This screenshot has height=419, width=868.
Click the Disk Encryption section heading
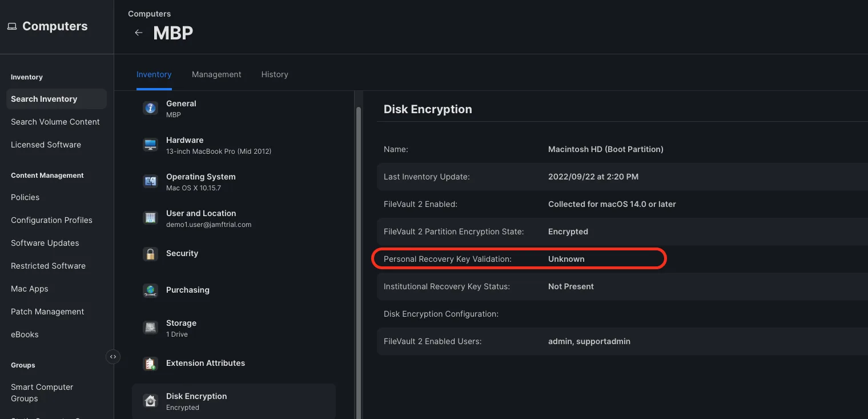coord(428,109)
